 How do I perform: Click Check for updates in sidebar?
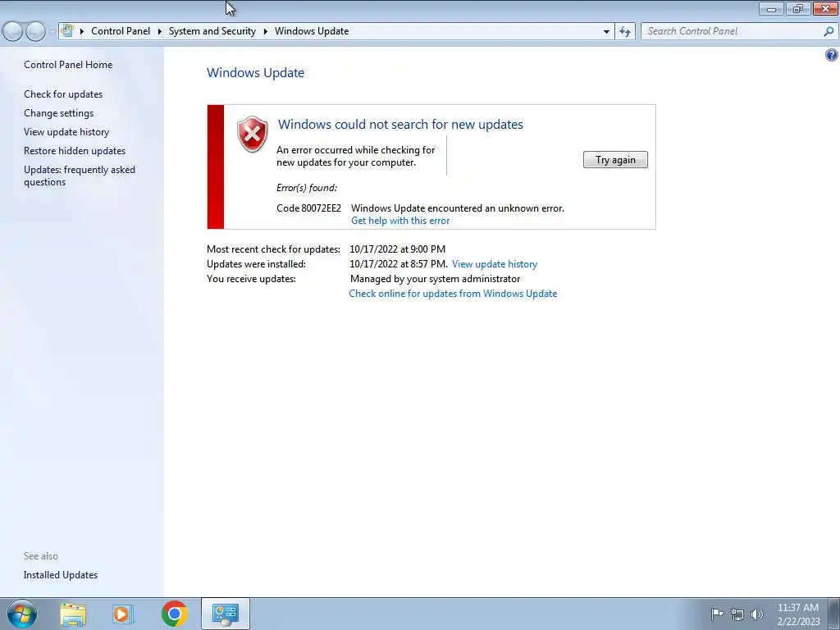[63, 94]
